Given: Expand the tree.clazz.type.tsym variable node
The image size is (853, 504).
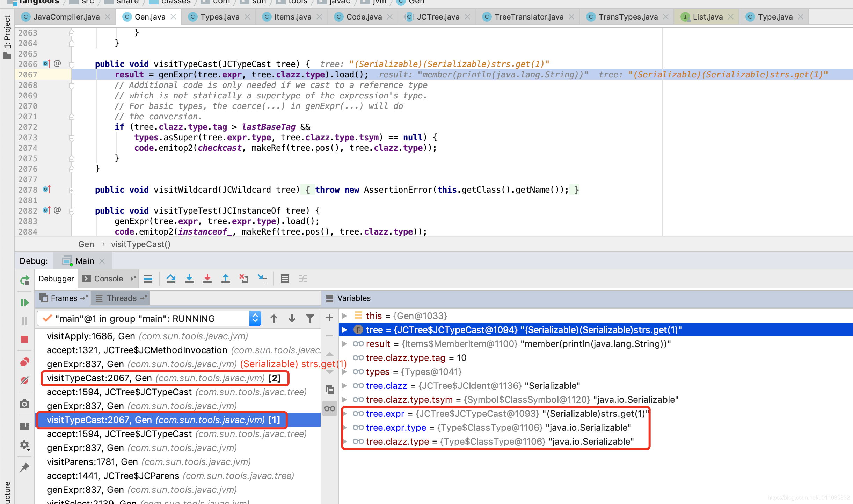Looking at the screenshot, I should coord(344,400).
